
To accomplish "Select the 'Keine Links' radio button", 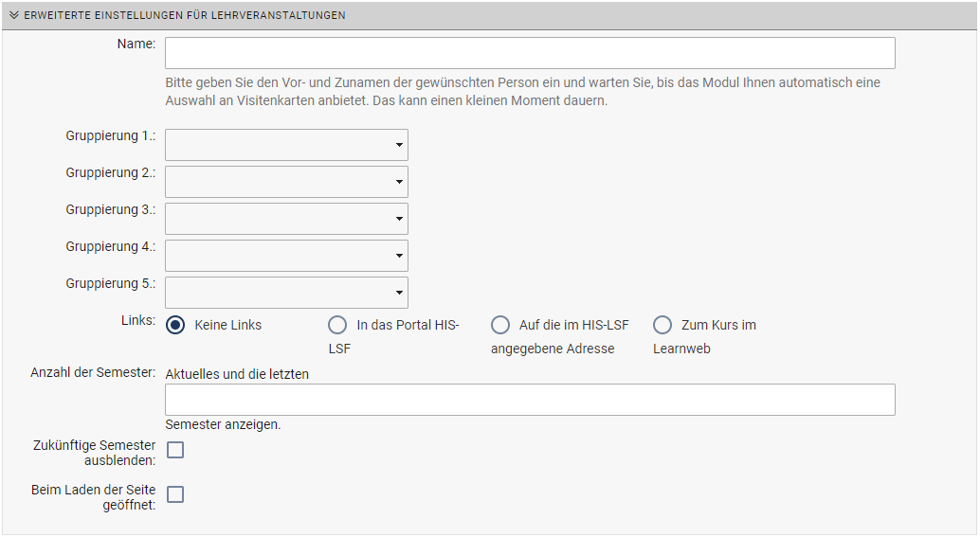I will 175,325.
